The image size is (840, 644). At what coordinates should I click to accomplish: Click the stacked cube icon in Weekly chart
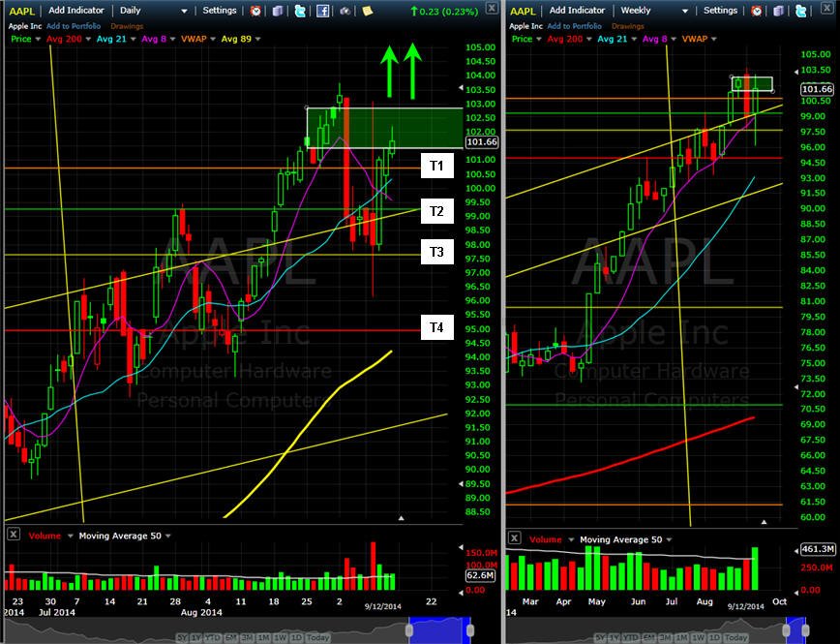click(778, 11)
